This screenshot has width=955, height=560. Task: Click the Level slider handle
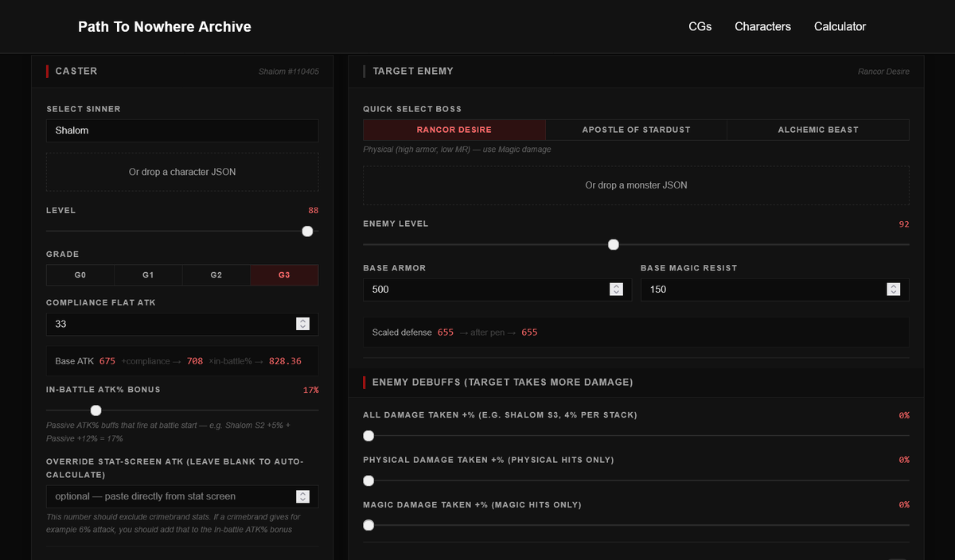click(307, 231)
